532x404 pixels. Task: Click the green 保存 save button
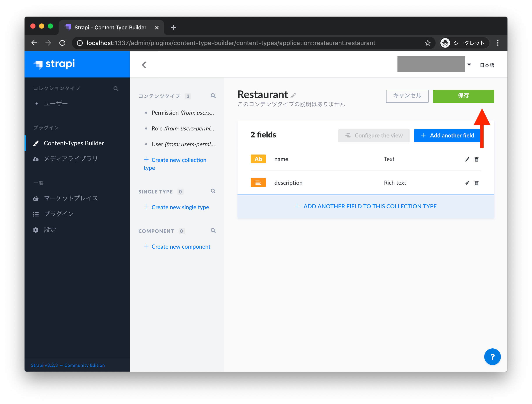pos(463,96)
